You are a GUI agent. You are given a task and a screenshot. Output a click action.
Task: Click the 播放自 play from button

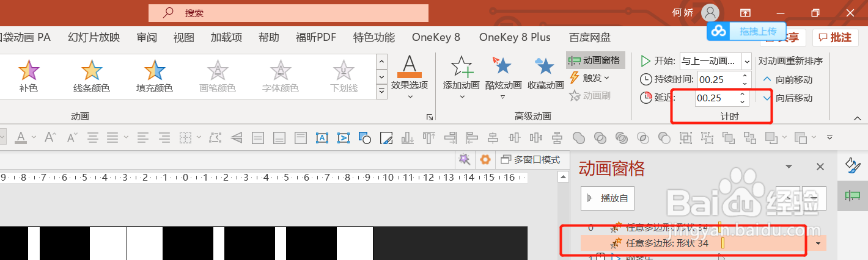(608, 198)
